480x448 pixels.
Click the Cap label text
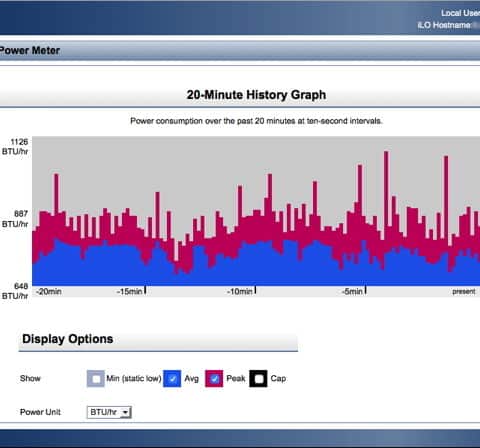click(278, 379)
